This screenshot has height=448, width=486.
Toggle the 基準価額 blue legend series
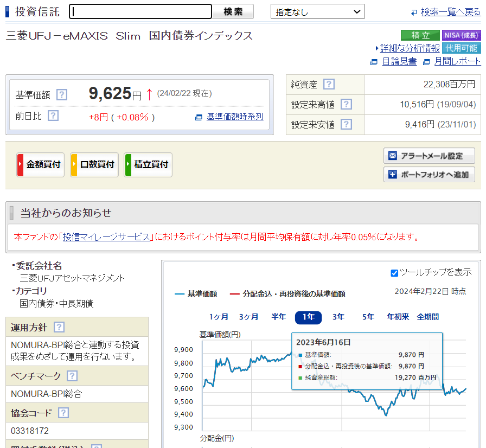pyautogui.click(x=196, y=294)
